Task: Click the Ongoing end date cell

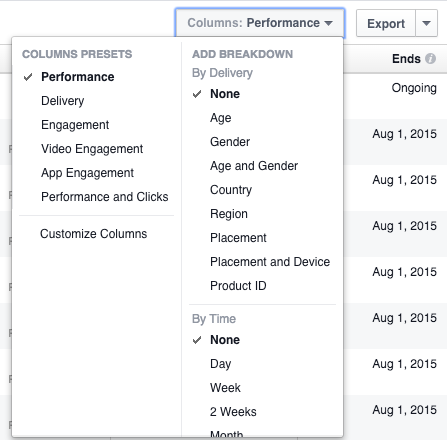Action: pos(414,88)
